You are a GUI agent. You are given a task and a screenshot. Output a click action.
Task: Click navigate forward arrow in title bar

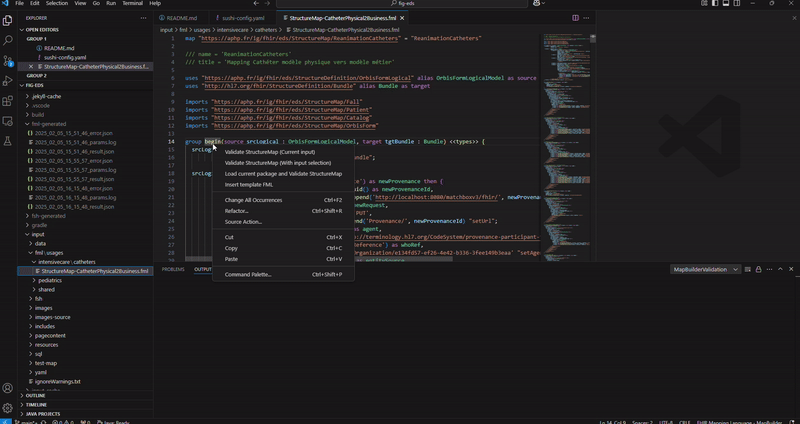[267, 3]
